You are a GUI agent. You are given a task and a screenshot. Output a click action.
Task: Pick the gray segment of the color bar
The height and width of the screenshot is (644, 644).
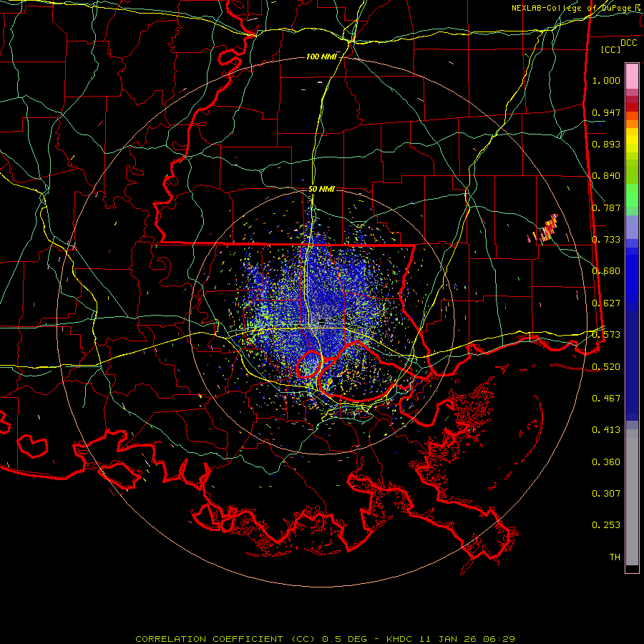632,497
